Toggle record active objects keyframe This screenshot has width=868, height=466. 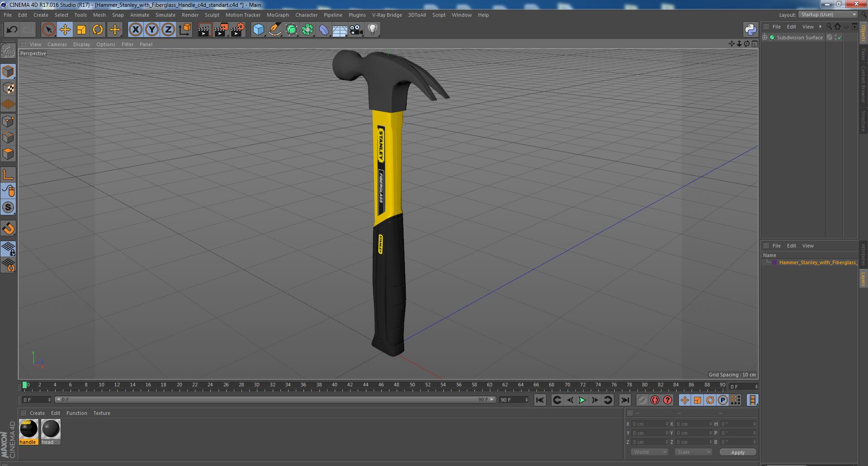[x=642, y=400]
